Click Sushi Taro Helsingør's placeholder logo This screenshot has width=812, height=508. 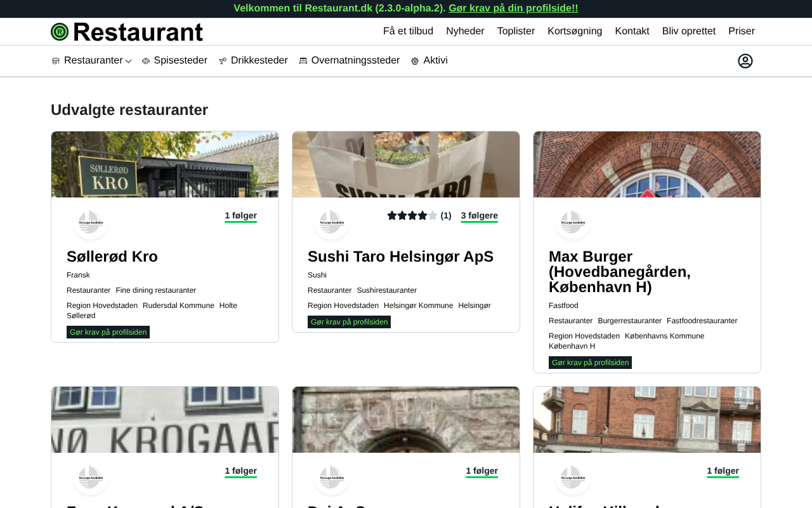(x=332, y=222)
